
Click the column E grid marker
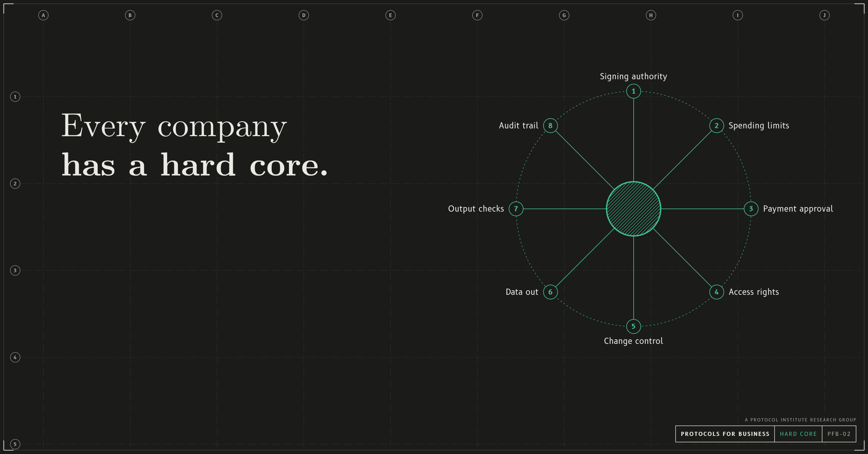pyautogui.click(x=391, y=15)
